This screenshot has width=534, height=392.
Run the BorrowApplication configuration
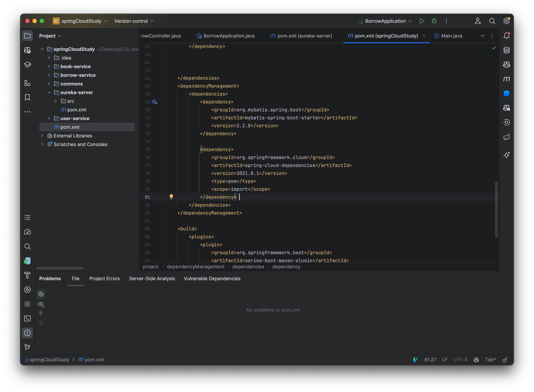422,21
